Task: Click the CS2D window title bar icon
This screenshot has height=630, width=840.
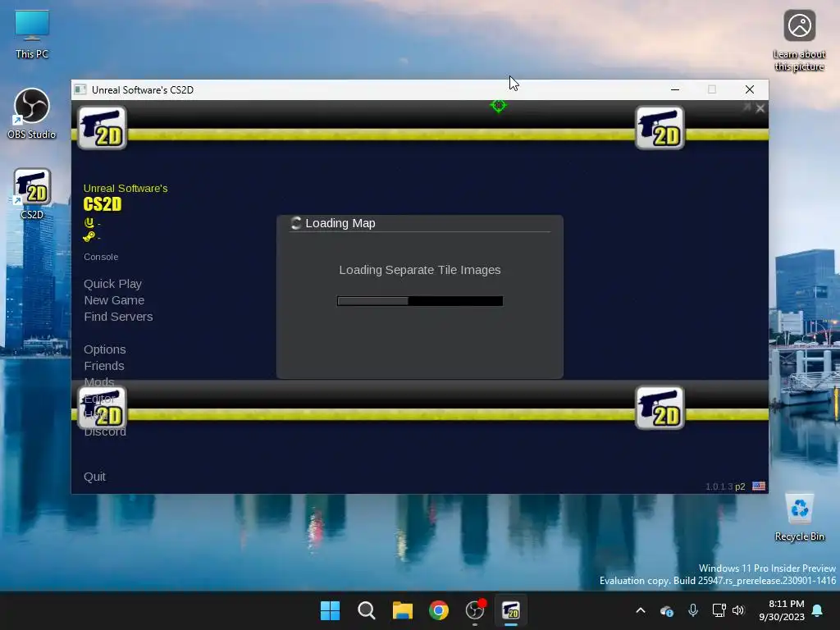Action: (x=80, y=89)
